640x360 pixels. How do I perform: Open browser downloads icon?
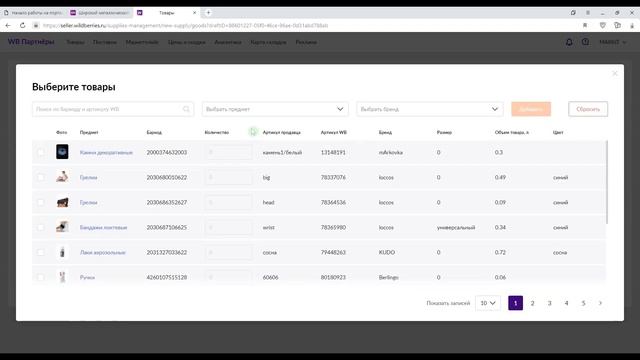coord(632,25)
